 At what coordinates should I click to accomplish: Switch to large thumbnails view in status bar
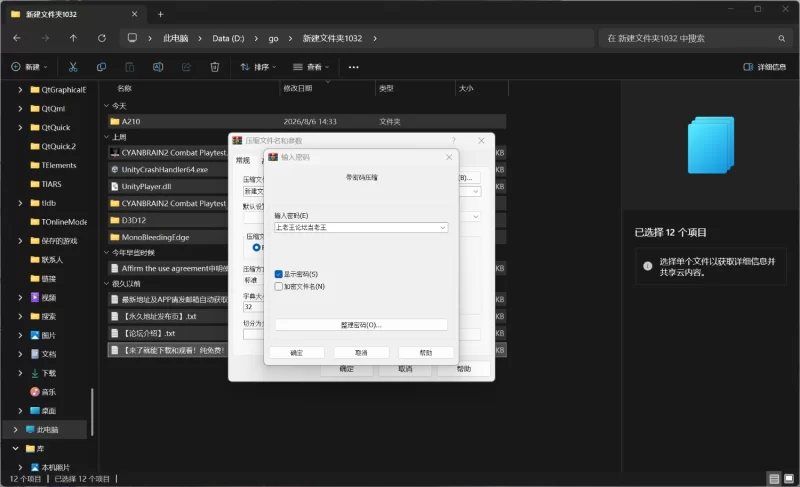pyautogui.click(x=789, y=478)
